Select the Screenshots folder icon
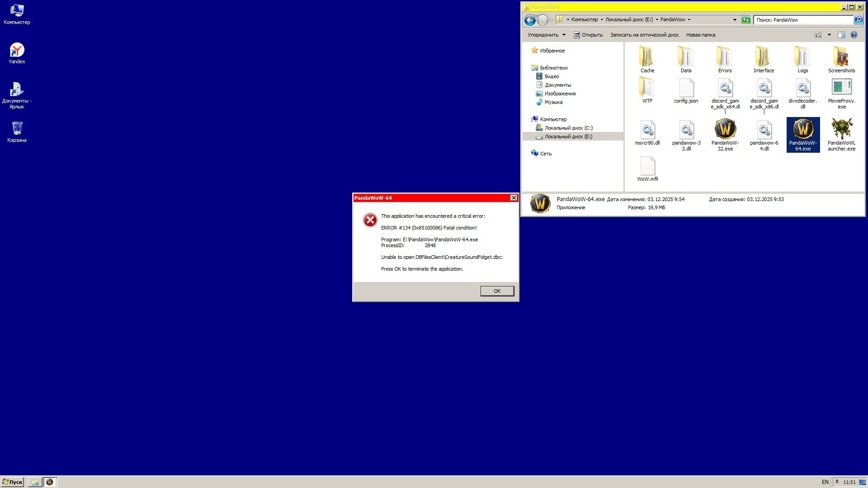 tap(841, 57)
